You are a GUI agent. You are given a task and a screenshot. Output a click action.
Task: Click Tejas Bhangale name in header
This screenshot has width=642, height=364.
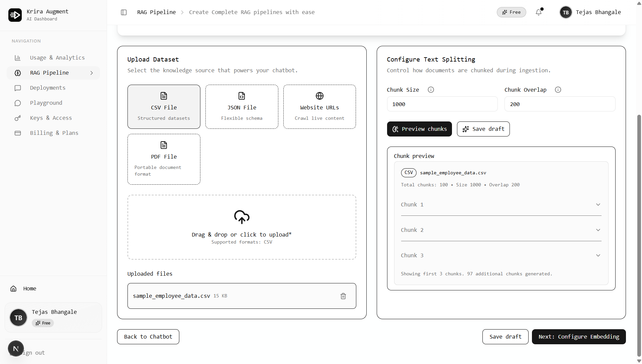coord(598,12)
